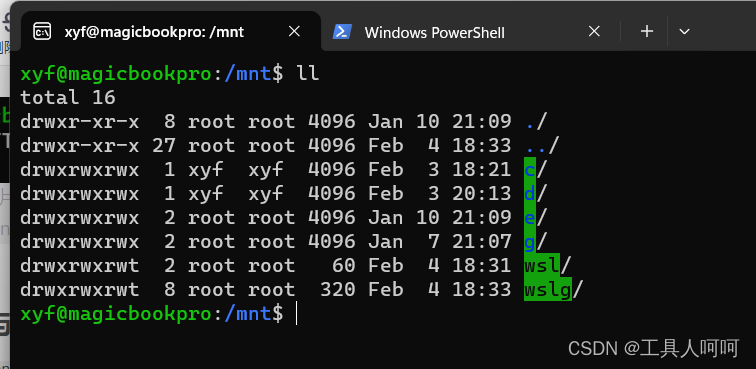
Task: Click the link count '27' in ../ row
Action: (x=164, y=146)
